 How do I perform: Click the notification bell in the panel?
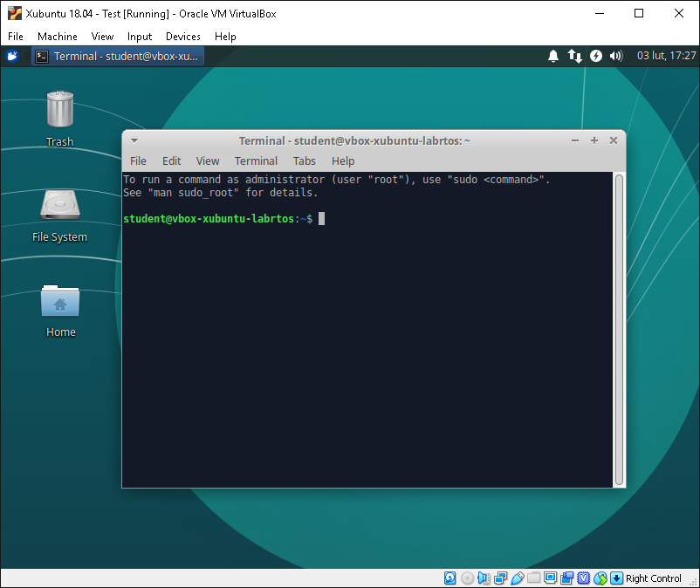coord(553,56)
